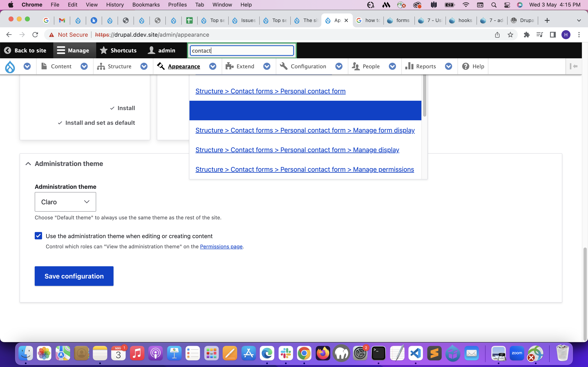Open the Bookmarks menu
This screenshot has height=367, width=588.
tap(146, 5)
